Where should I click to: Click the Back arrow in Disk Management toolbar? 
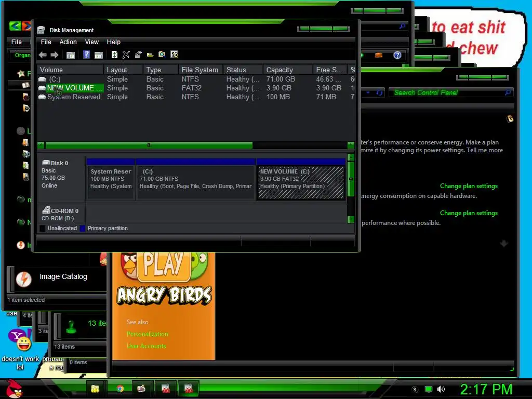coord(43,55)
